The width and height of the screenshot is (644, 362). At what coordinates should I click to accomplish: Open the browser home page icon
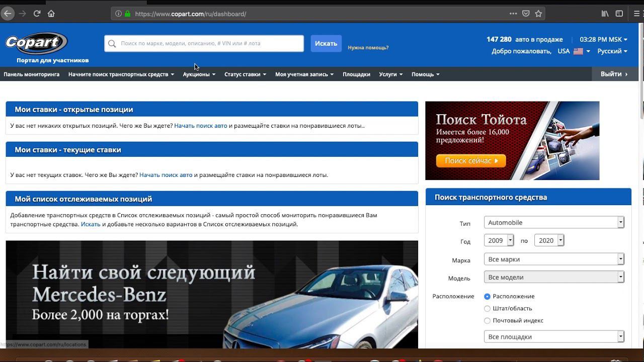[51, 14]
